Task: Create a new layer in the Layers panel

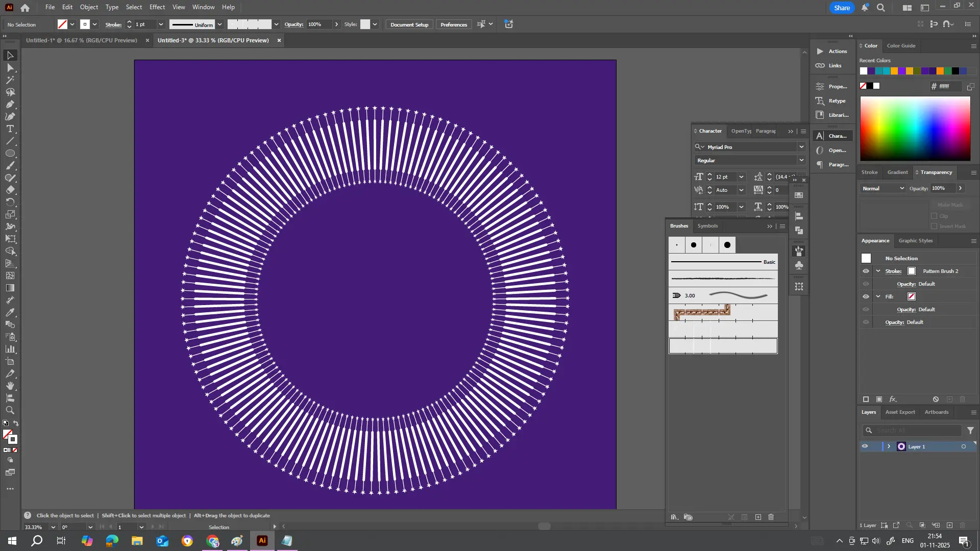Action: point(950,525)
